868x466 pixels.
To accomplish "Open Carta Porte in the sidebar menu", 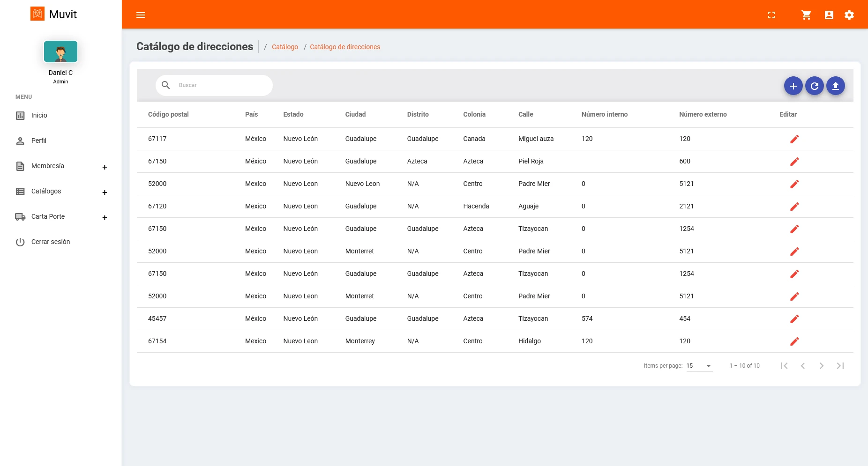I will 48,216.
